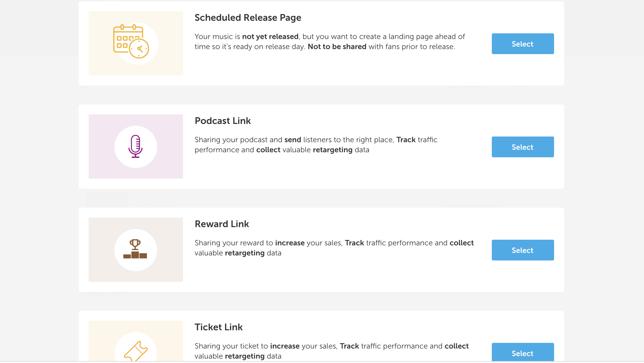Click the podcast 'send listeners' description
The width and height of the screenshot is (644, 363).
316,145
